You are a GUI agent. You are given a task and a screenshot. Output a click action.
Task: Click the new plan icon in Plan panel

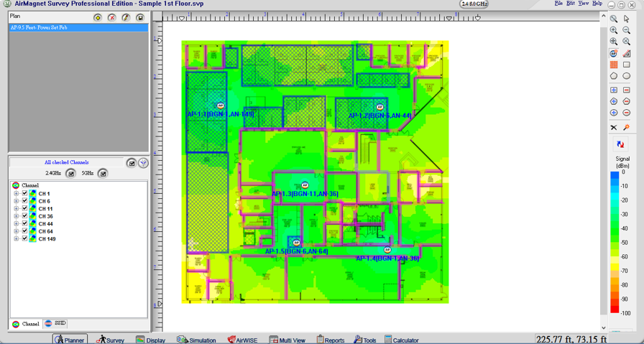pos(97,17)
